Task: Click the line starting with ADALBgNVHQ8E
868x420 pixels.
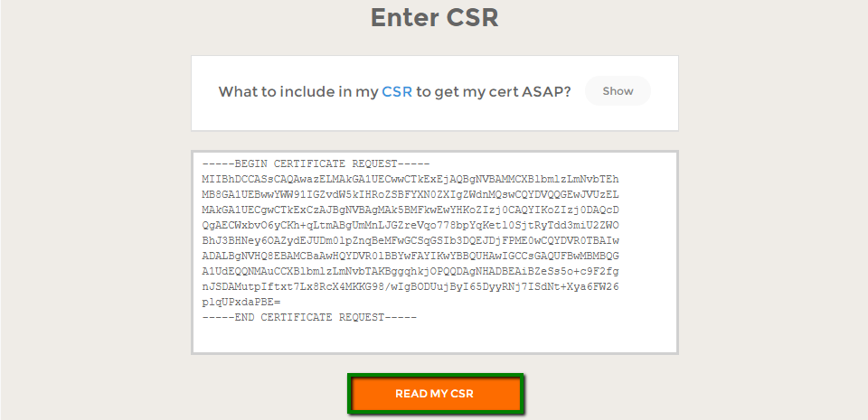Action: point(410,256)
